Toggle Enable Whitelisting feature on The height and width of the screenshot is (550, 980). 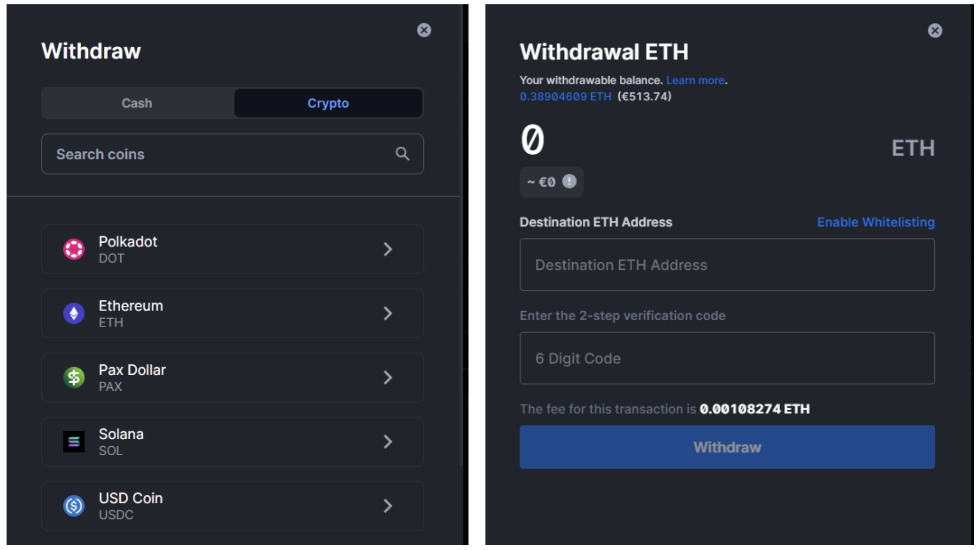tap(876, 221)
